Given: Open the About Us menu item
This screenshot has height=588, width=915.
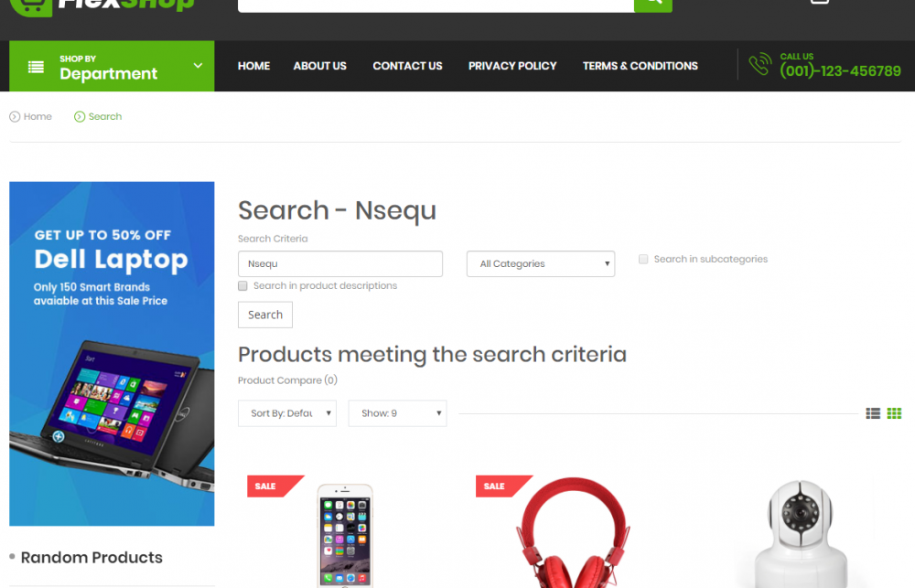Looking at the screenshot, I should pos(319,66).
